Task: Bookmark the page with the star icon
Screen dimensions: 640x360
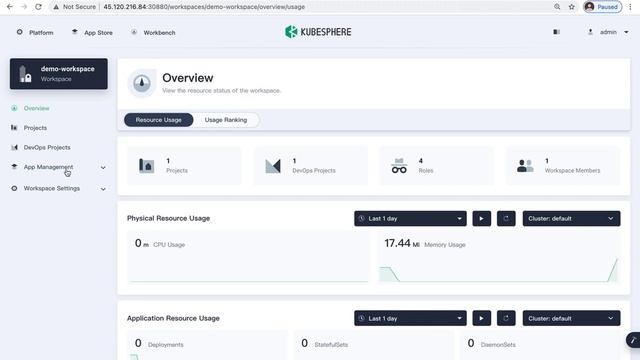Action: click(x=571, y=7)
